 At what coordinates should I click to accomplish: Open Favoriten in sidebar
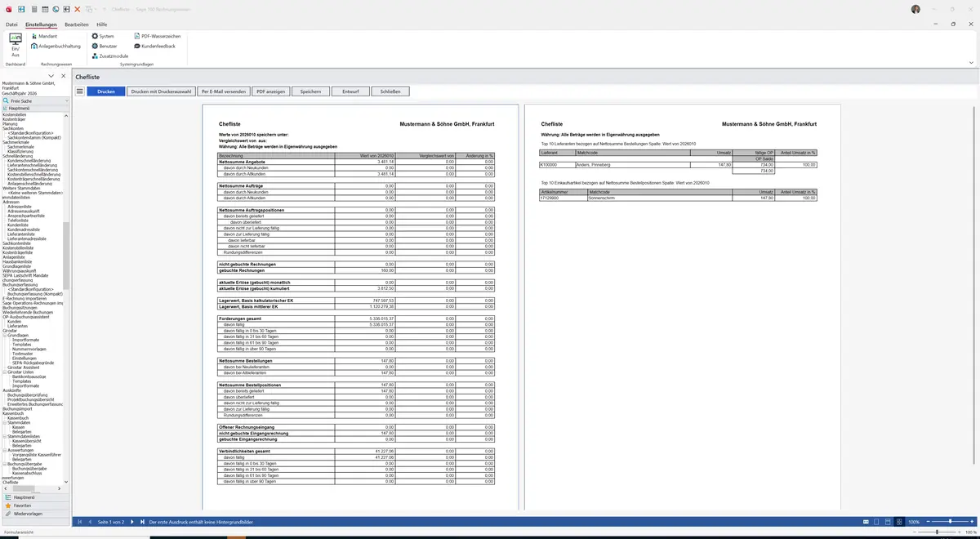[x=35, y=506]
